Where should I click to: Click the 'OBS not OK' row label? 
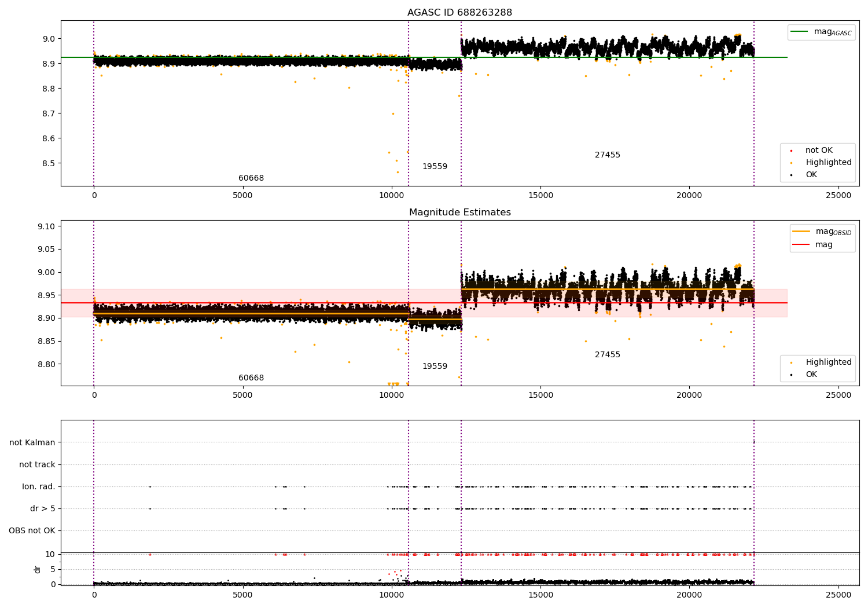coord(32,531)
